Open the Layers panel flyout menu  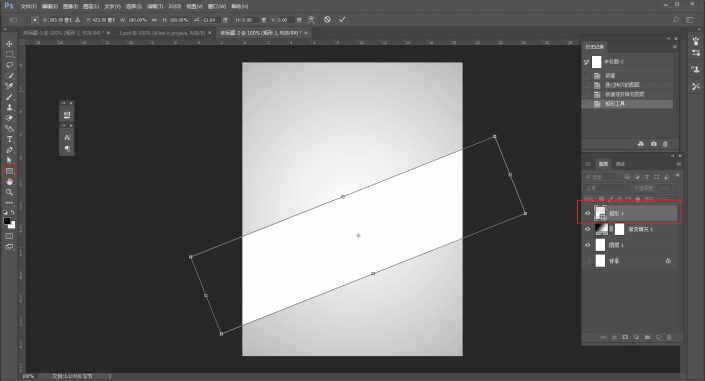(678, 164)
